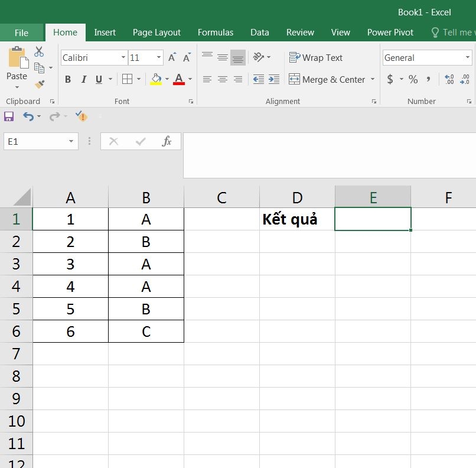The image size is (476, 468).
Task: Open the Data tab
Action: (259, 32)
